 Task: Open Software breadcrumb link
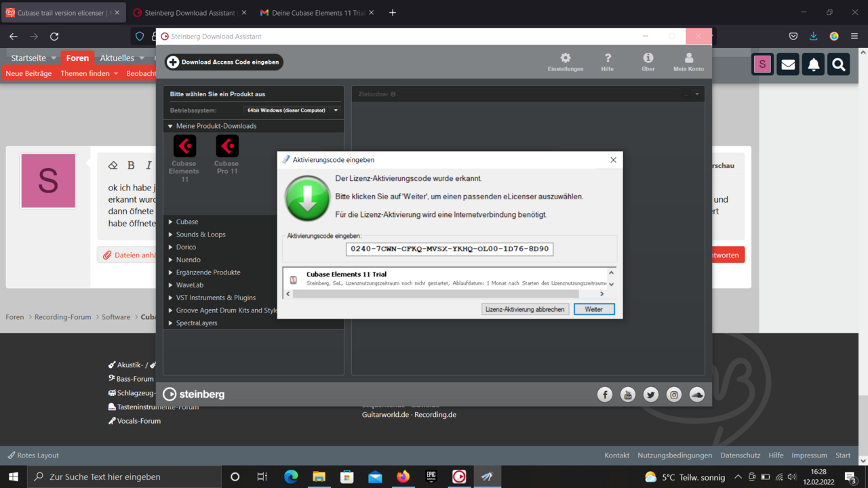click(116, 317)
